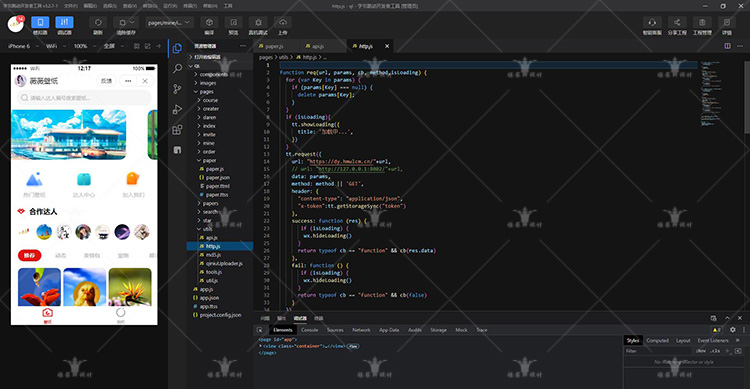
Task: Click the refresh icon in the toolbar
Action: coord(98,22)
